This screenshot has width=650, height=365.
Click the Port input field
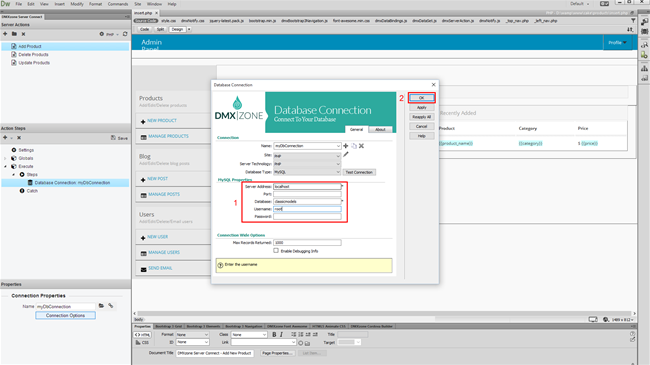(307, 194)
